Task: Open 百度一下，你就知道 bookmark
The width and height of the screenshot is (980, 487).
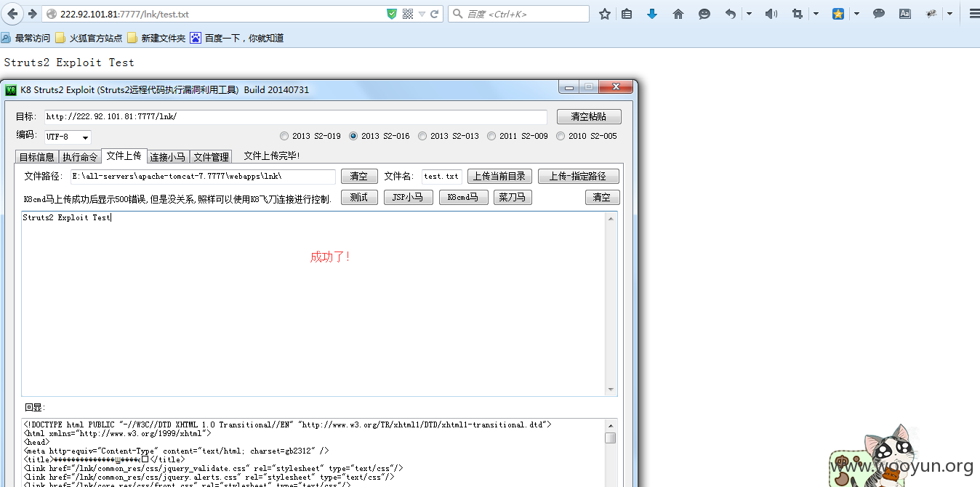Action: (237, 38)
